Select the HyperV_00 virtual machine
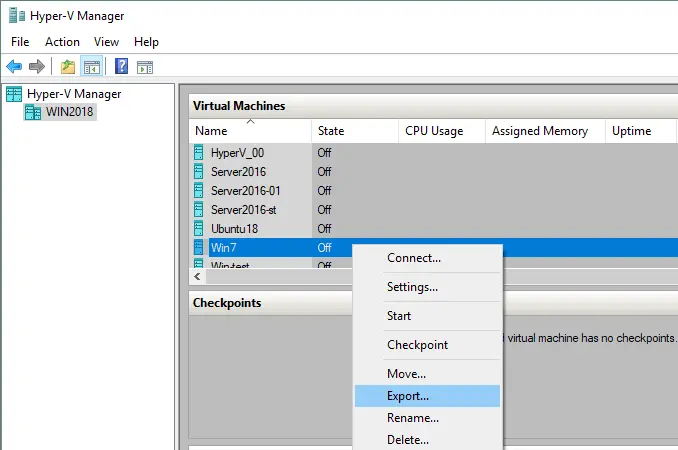This screenshot has height=450, width=678. (237, 153)
